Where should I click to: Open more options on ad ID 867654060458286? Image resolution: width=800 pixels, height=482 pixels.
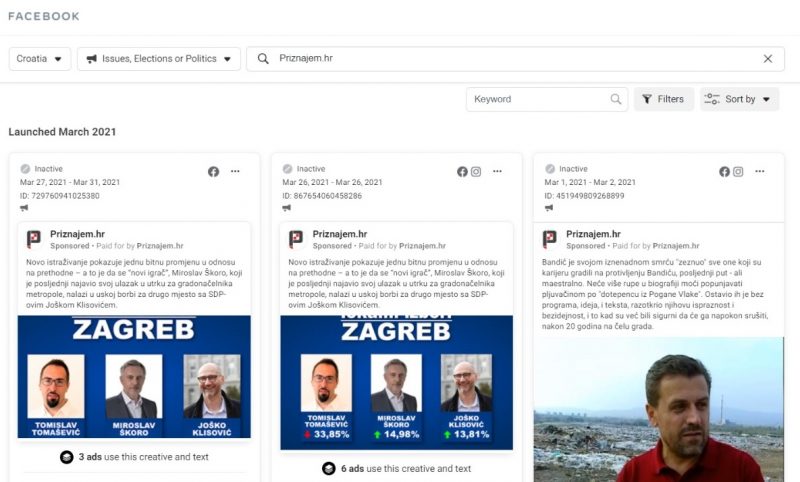click(x=497, y=171)
